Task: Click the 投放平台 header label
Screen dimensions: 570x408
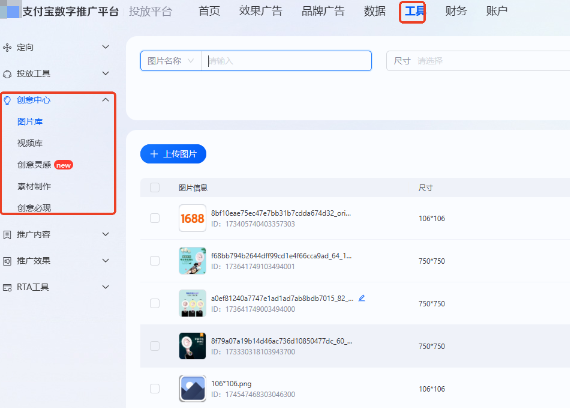Action: (150, 11)
